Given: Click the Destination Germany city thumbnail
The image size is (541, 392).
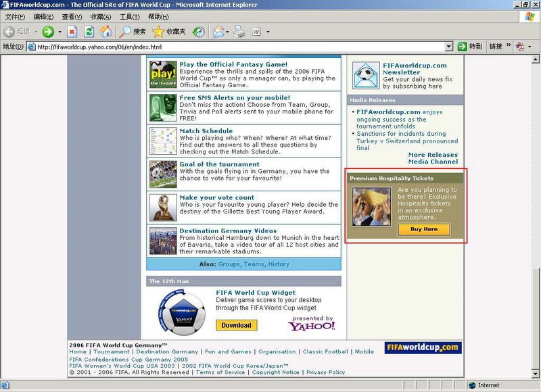Looking at the screenshot, I should [x=163, y=241].
